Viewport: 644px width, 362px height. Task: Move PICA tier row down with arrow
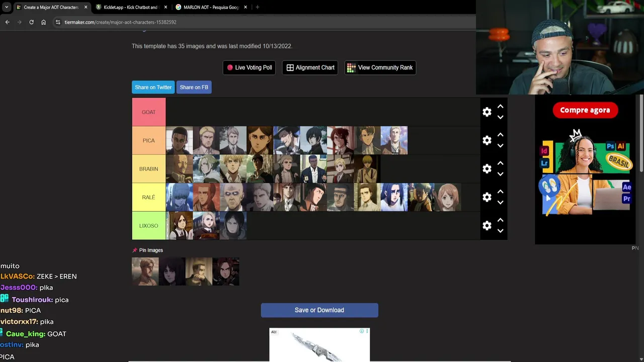(500, 146)
